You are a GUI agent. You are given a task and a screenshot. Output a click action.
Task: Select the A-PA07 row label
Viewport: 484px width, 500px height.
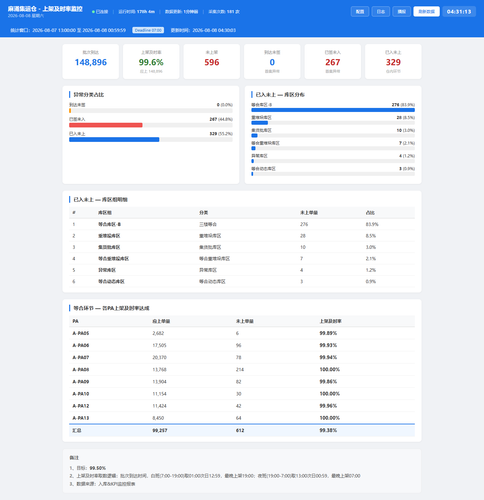click(x=81, y=357)
